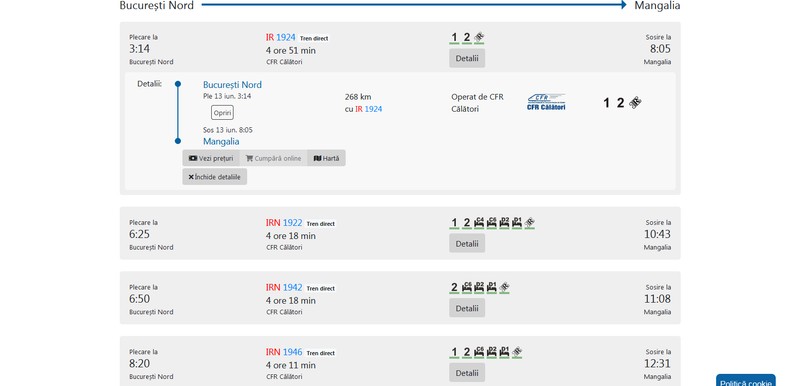Open train number 1946 link
The image size is (800, 386).
tap(292, 352)
